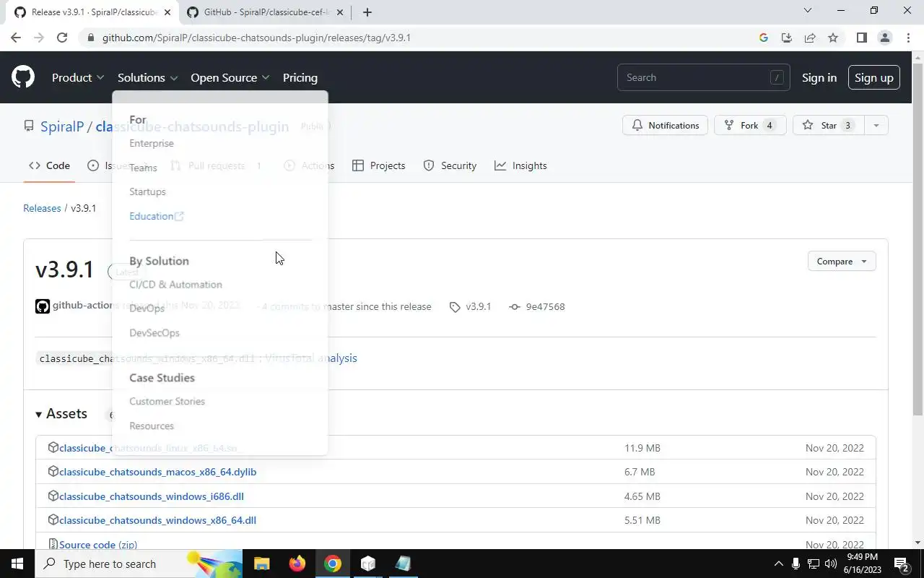Image resolution: width=924 pixels, height=578 pixels.
Task: Download classicube_chatsounds_macos_x86_64.dylib
Action: coord(157,472)
